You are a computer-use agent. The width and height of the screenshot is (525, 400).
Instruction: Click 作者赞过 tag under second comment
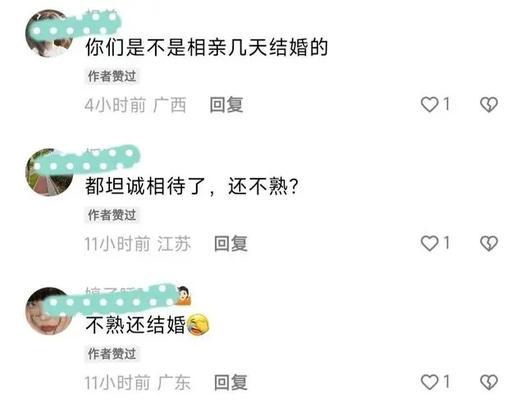pyautogui.click(x=112, y=215)
